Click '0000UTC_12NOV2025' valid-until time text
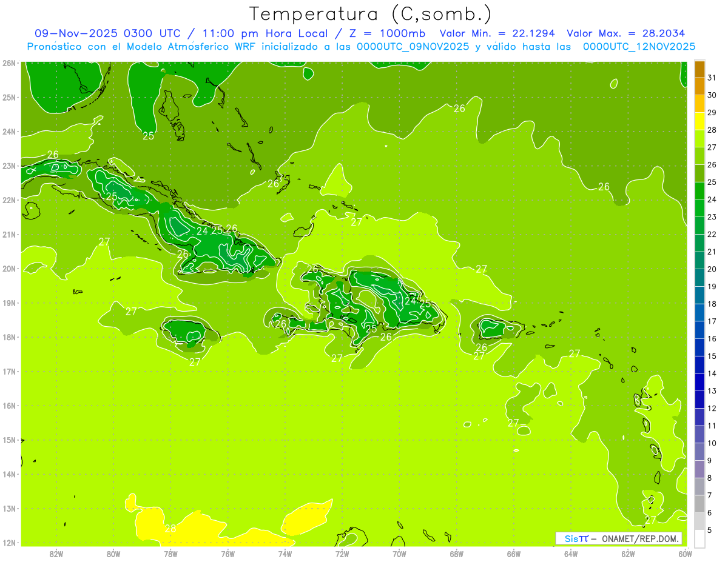The image size is (728, 562). (639, 47)
